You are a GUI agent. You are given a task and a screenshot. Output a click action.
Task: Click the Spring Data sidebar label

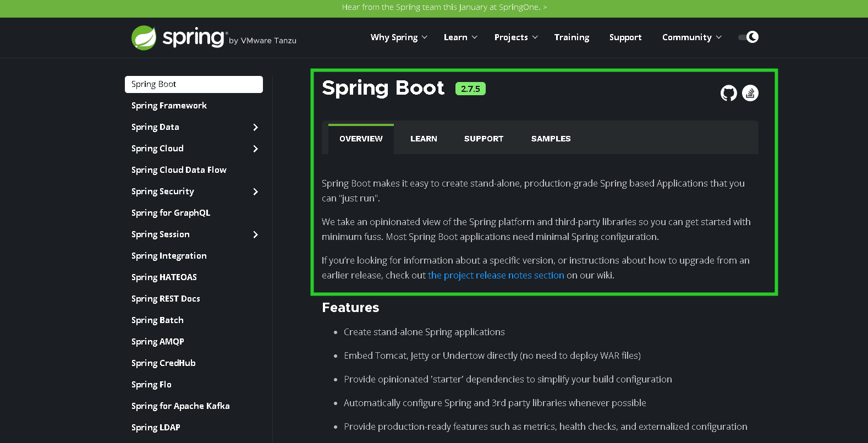[x=155, y=127]
